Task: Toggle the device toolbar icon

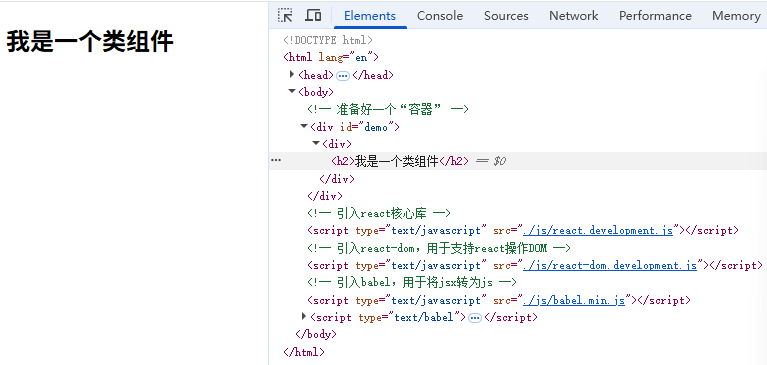Action: pos(313,15)
